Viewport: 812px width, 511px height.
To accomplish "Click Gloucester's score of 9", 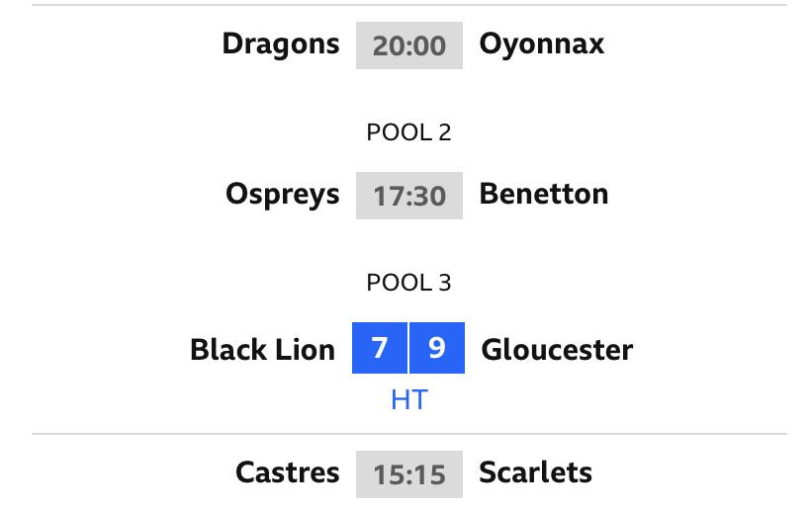I will (437, 348).
